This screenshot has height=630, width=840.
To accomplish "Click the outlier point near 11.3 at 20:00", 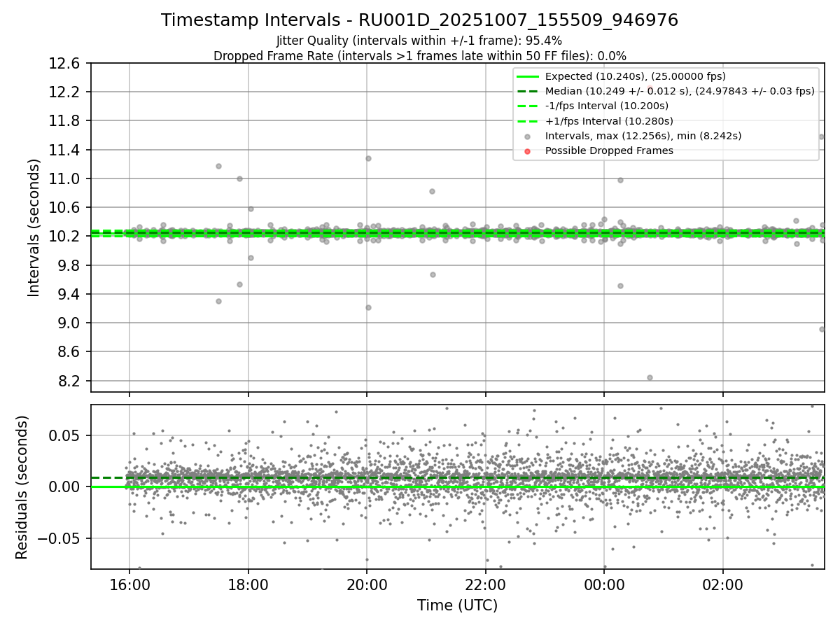I will point(368,158).
